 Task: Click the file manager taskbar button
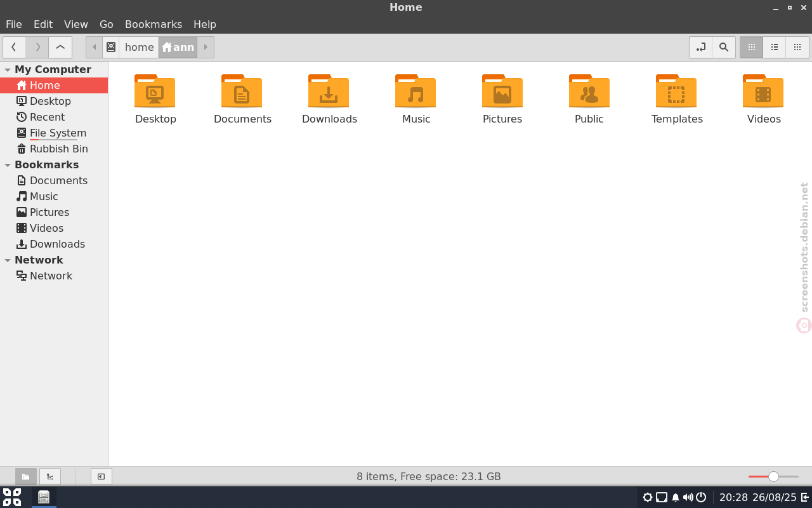click(x=44, y=497)
